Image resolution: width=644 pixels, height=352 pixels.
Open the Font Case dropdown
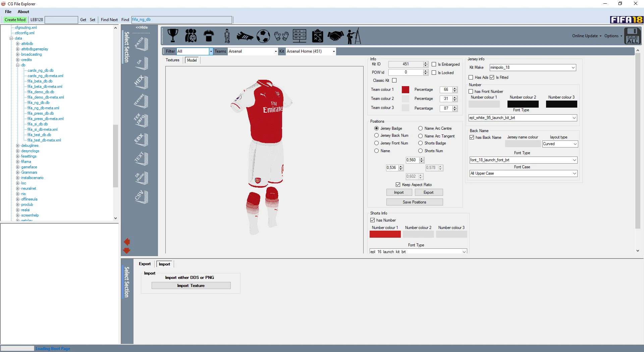[x=575, y=173]
